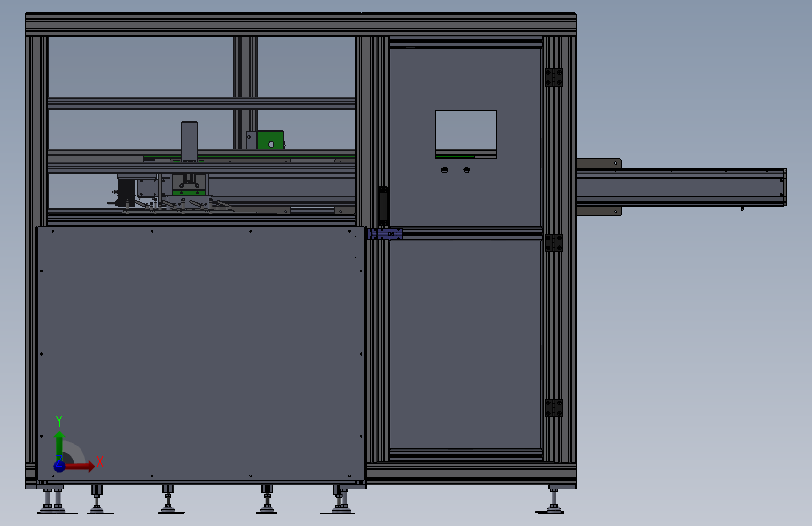Select the large lower-left cover panel
This screenshot has height=526, width=812.
pyautogui.click(x=201, y=355)
